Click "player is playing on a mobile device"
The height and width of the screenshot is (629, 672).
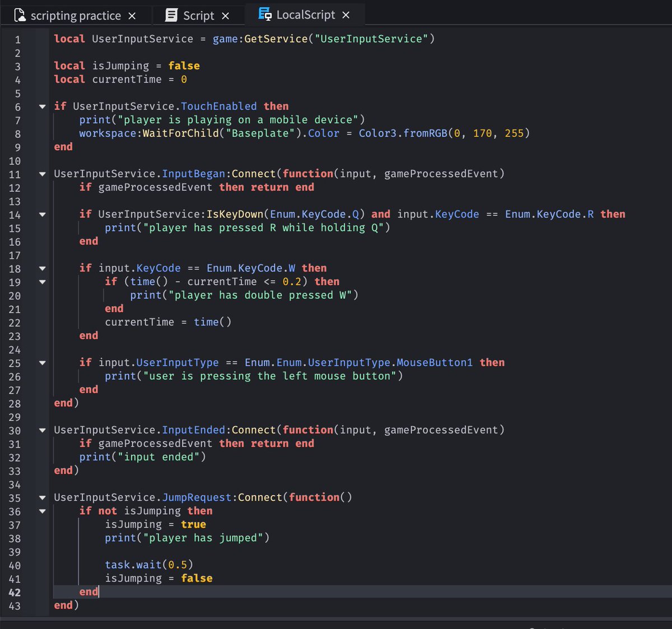tap(238, 119)
